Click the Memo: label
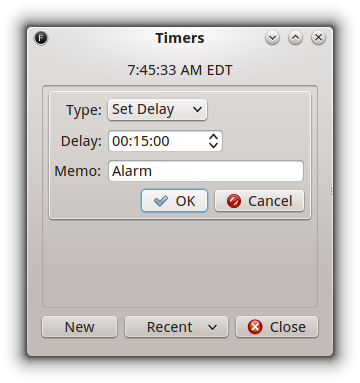 click(78, 171)
